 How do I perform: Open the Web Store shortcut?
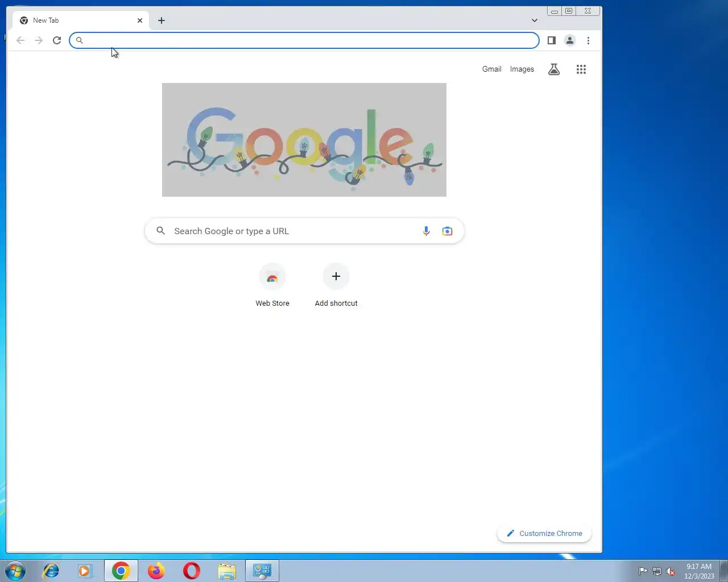tap(272, 286)
